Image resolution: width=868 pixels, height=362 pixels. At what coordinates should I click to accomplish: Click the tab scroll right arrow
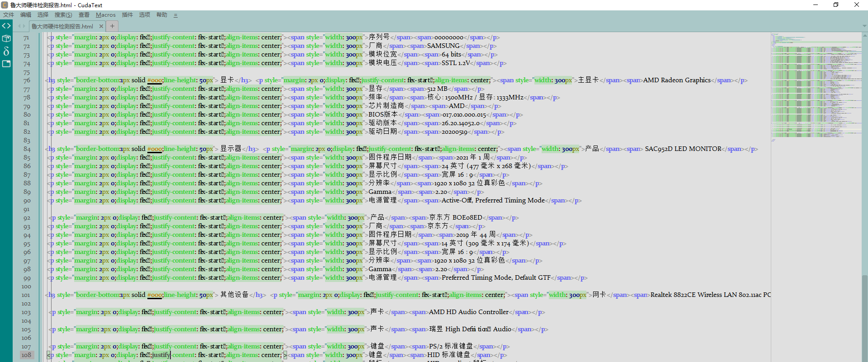point(24,26)
